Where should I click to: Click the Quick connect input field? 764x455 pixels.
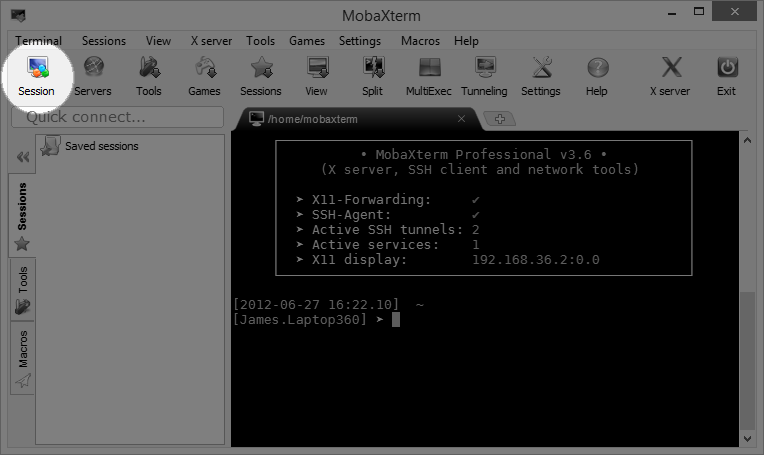click(x=117, y=117)
